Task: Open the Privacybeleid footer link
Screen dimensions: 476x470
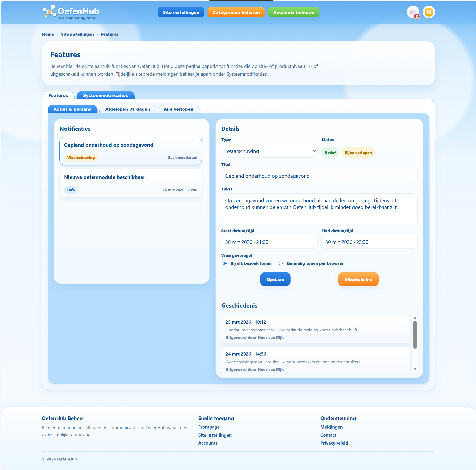Action: click(x=334, y=443)
